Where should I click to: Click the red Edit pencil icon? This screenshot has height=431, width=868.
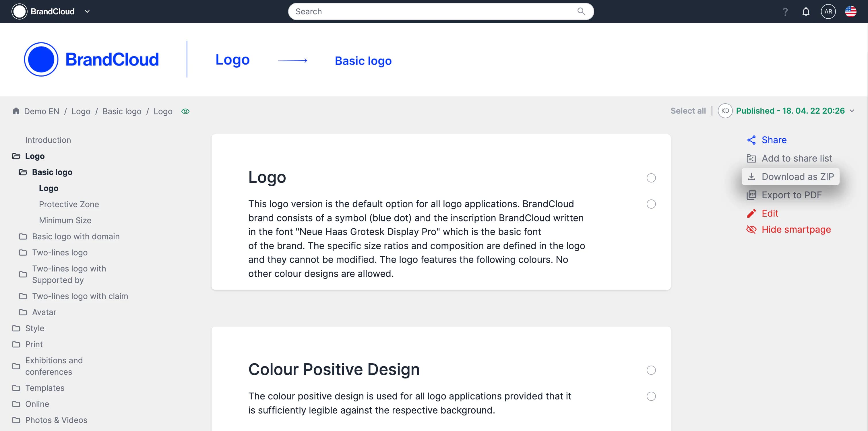[x=751, y=213]
